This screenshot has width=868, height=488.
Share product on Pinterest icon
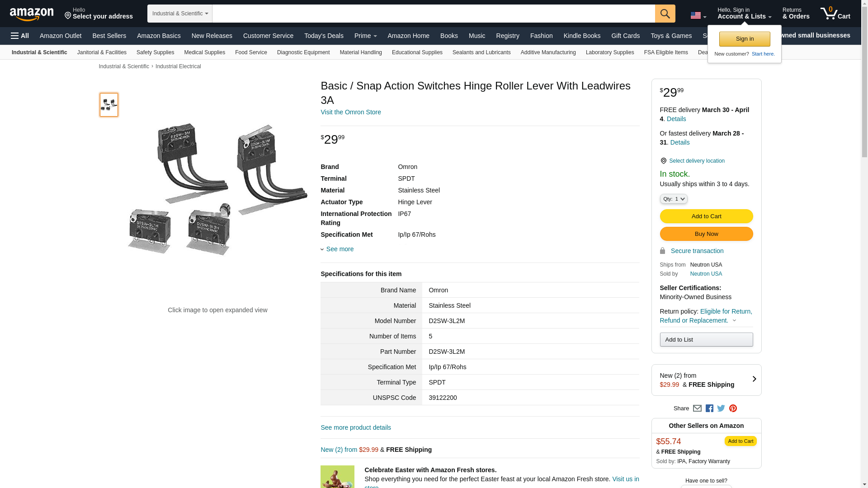point(733,408)
